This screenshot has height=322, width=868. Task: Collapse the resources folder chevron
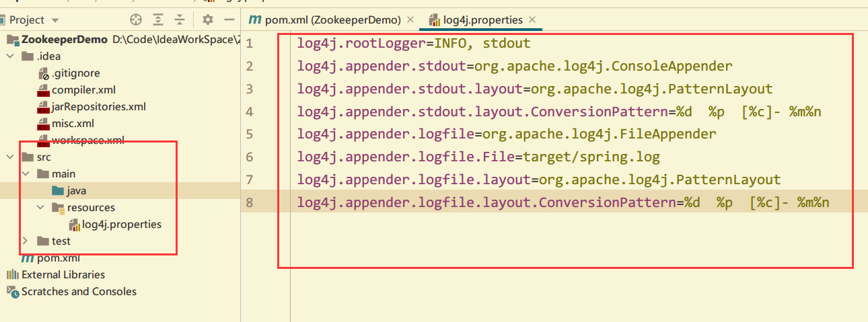click(41, 208)
